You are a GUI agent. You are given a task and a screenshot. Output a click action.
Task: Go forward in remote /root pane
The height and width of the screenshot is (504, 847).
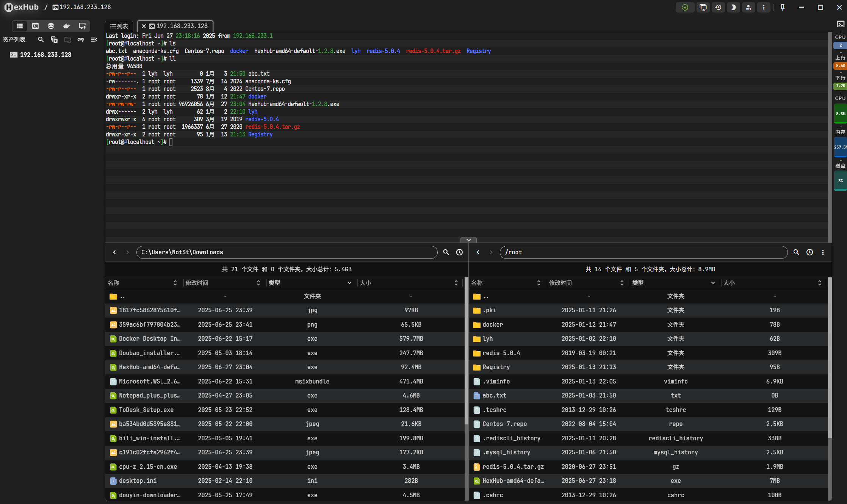click(x=491, y=252)
